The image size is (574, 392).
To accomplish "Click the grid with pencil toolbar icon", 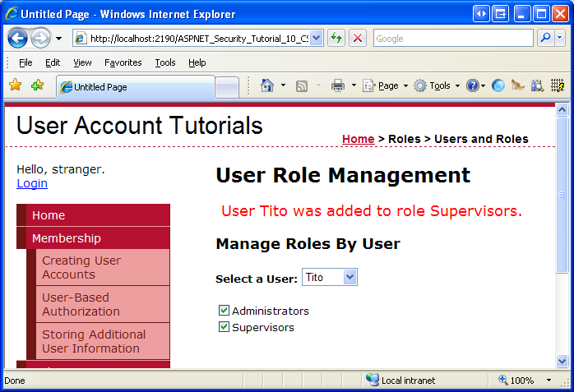I will click(558, 85).
